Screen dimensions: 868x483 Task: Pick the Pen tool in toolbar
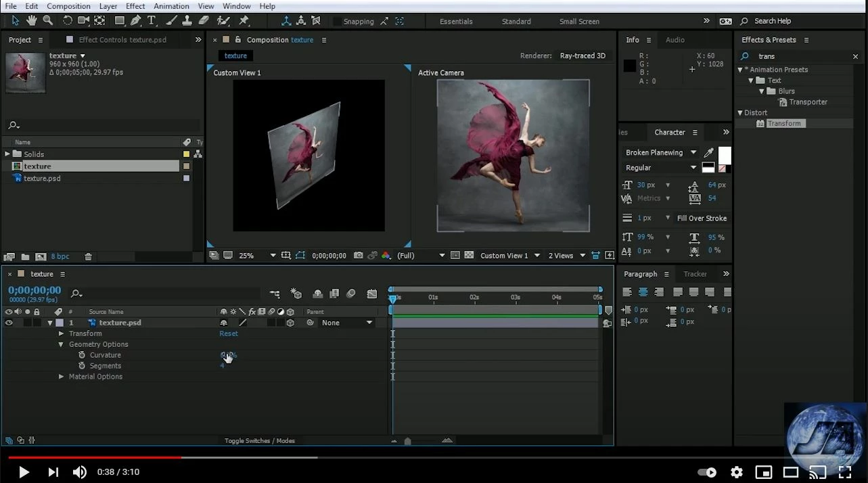tap(136, 21)
